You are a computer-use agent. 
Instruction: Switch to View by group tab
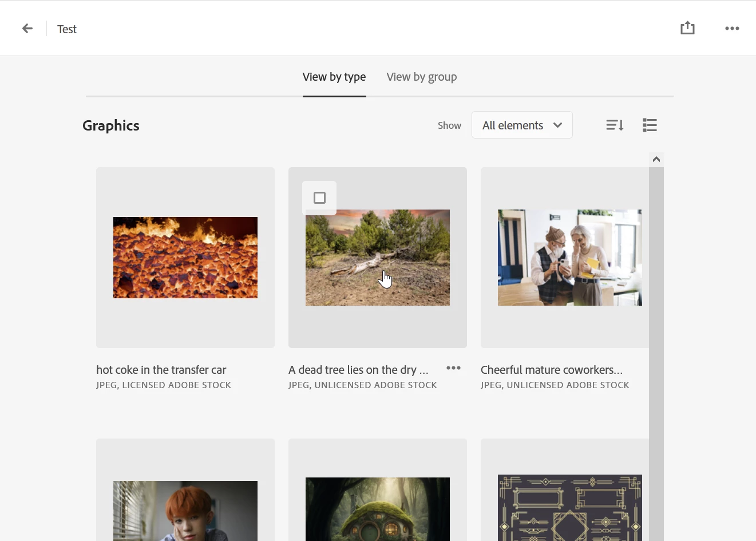(421, 77)
